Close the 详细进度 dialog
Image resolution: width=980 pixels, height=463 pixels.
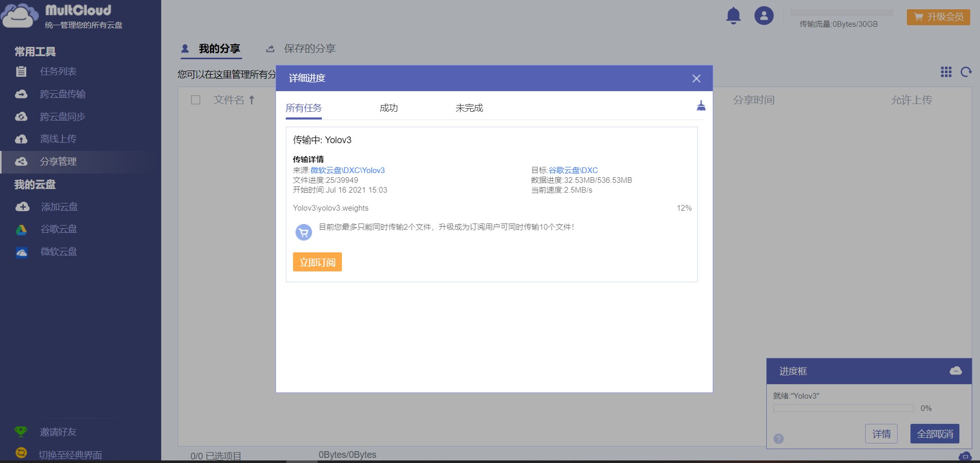tap(696, 78)
